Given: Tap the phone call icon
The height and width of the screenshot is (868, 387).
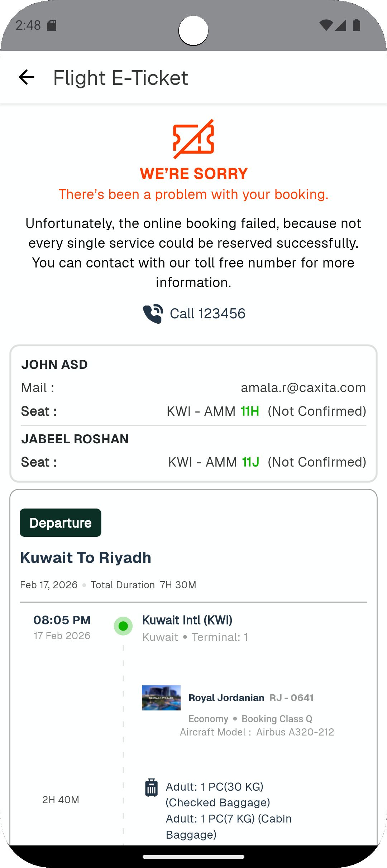Looking at the screenshot, I should coord(153,314).
